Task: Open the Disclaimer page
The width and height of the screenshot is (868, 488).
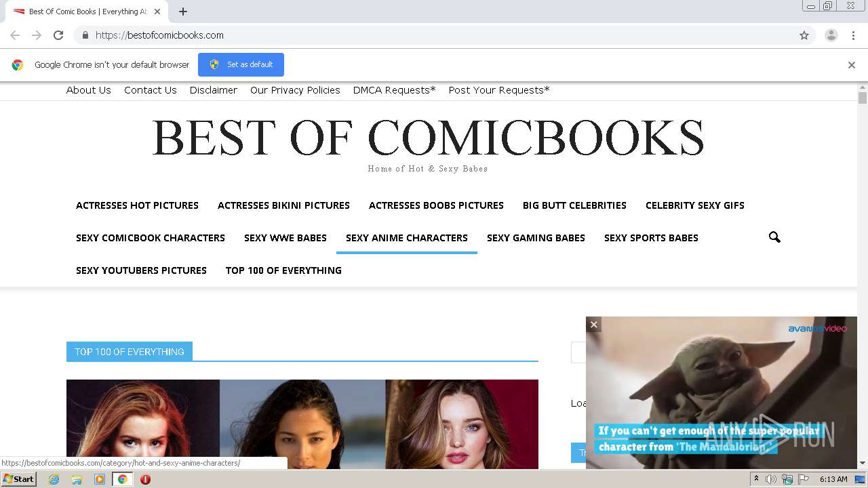Action: pyautogui.click(x=214, y=90)
